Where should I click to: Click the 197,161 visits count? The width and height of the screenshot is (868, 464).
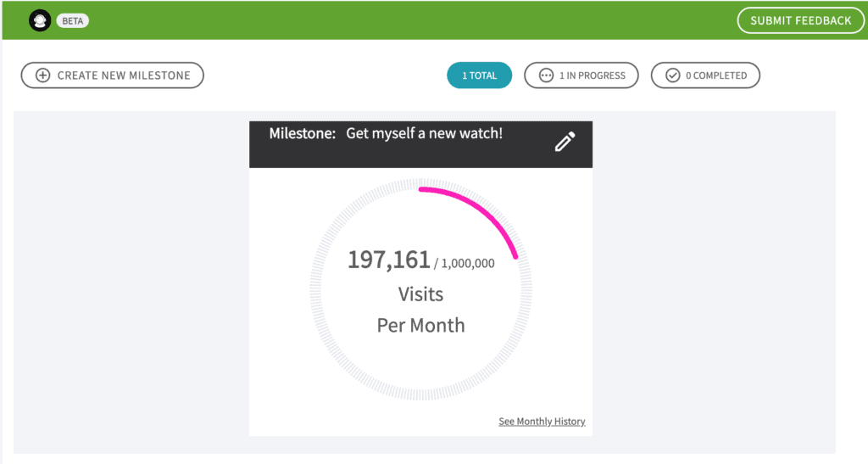pyautogui.click(x=388, y=260)
